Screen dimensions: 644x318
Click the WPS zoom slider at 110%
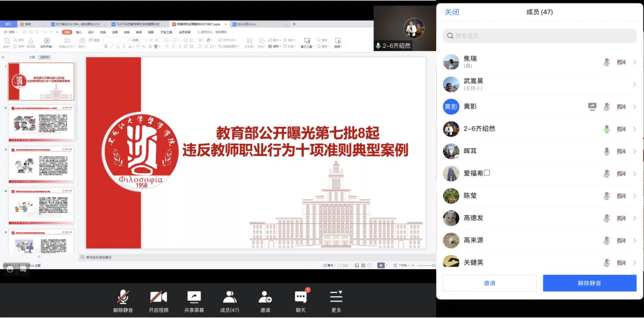pyautogui.click(x=426, y=266)
